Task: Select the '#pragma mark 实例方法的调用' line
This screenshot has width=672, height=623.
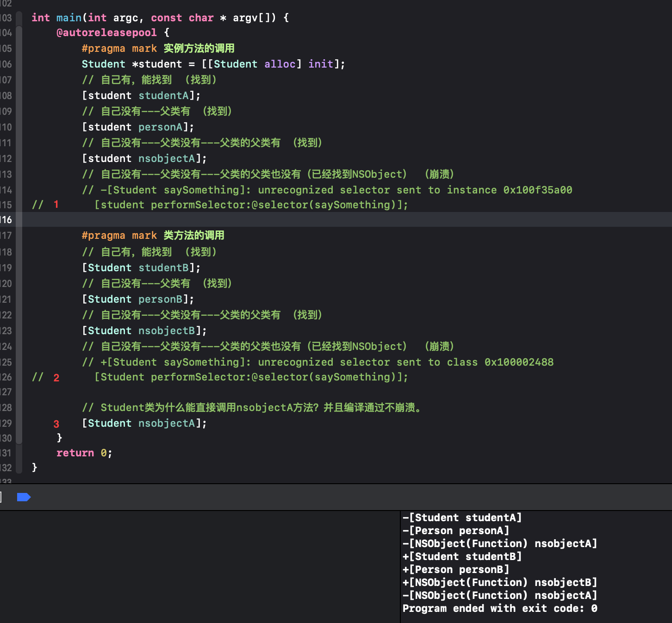Action: 158,48
